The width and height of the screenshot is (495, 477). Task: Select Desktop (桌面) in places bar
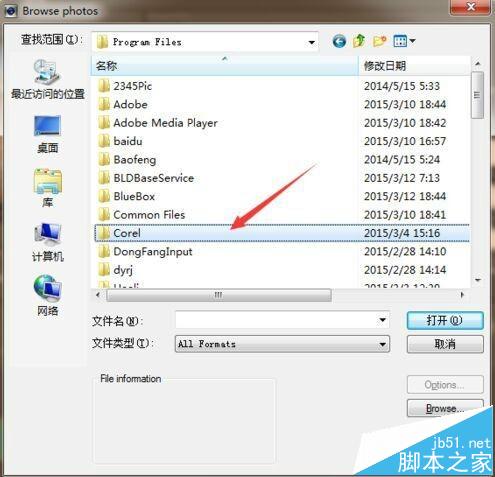(x=48, y=134)
